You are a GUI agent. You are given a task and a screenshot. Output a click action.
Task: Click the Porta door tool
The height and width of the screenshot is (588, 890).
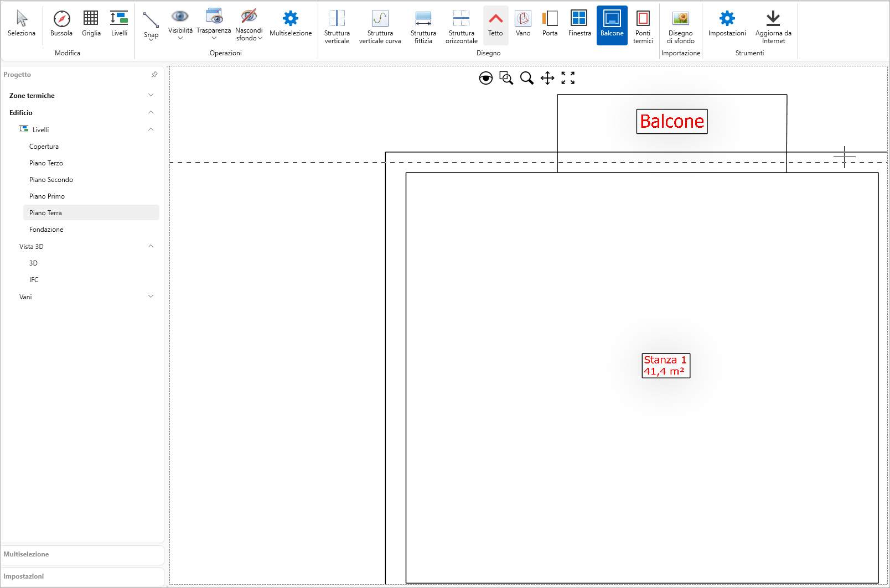coord(550,24)
